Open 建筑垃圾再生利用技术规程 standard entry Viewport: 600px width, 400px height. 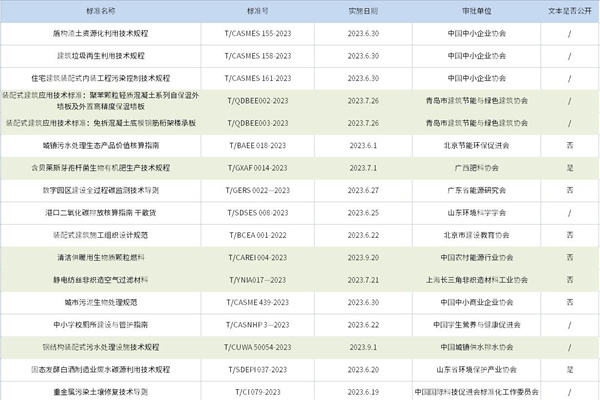pos(99,55)
